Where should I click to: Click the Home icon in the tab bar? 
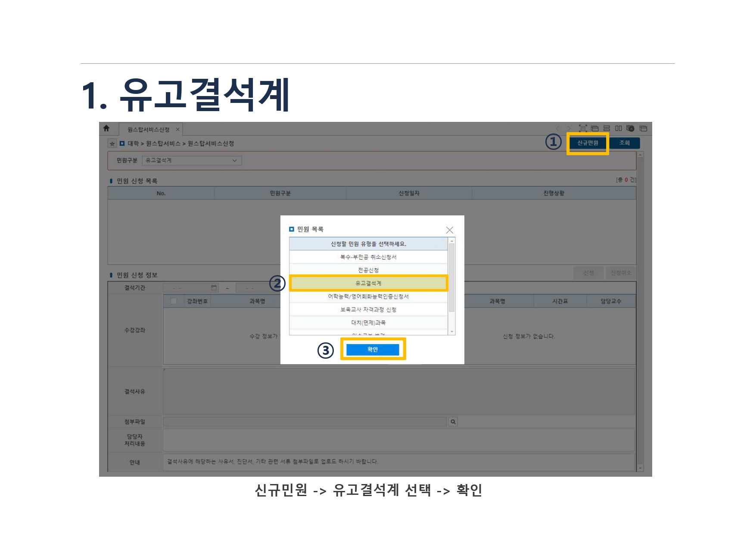pyautogui.click(x=106, y=128)
